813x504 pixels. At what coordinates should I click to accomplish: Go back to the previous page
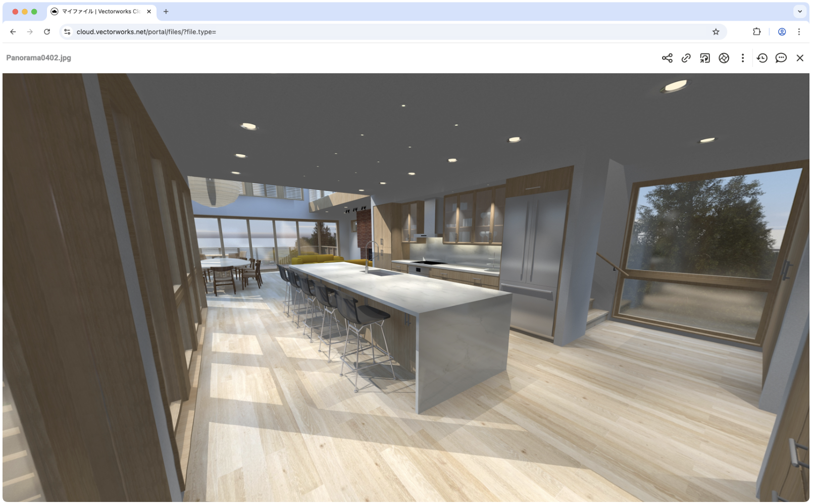click(x=13, y=32)
